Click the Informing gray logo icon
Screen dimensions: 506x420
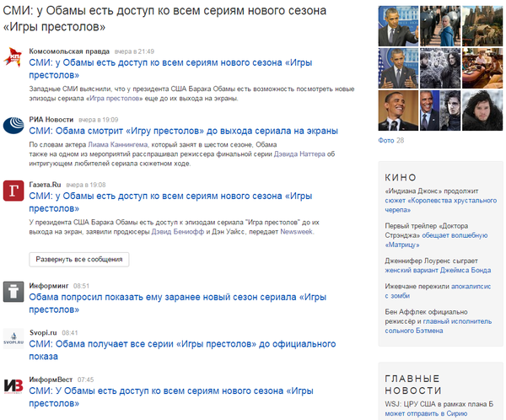[x=13, y=291]
